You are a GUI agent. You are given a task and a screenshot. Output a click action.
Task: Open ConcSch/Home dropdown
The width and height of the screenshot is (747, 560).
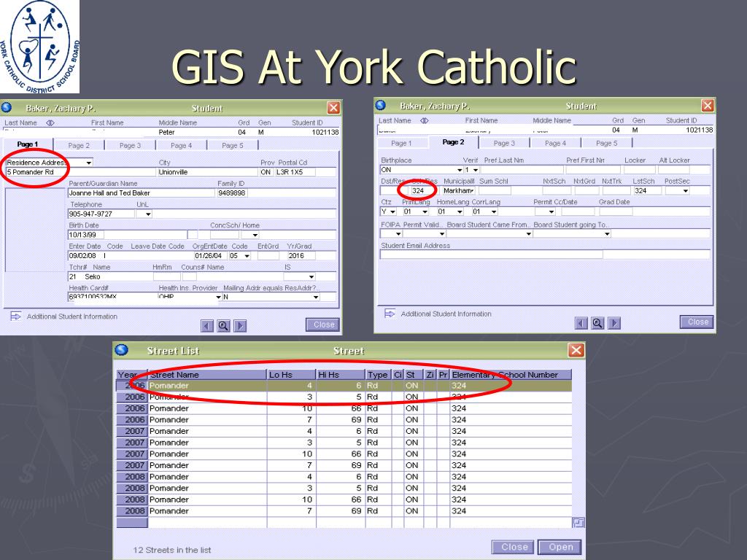pyautogui.click(x=255, y=235)
